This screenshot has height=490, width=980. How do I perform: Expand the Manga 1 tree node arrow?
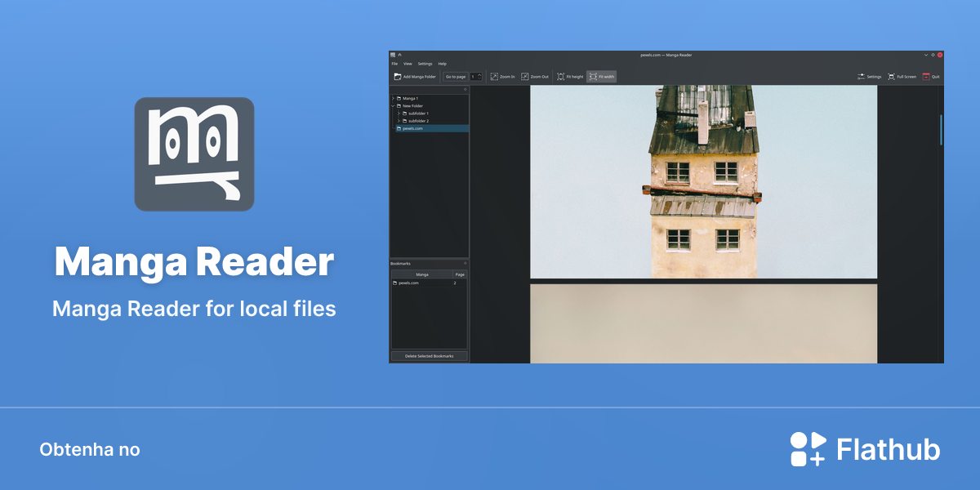[393, 98]
